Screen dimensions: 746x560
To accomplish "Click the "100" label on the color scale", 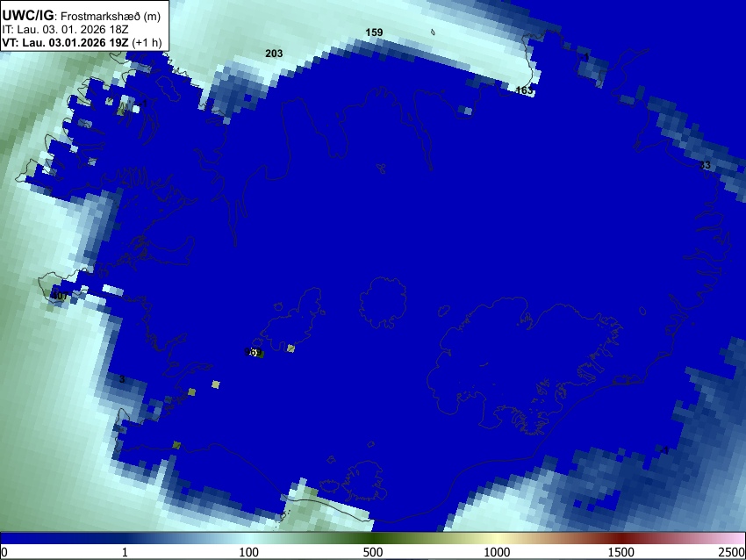I will (249, 552).
